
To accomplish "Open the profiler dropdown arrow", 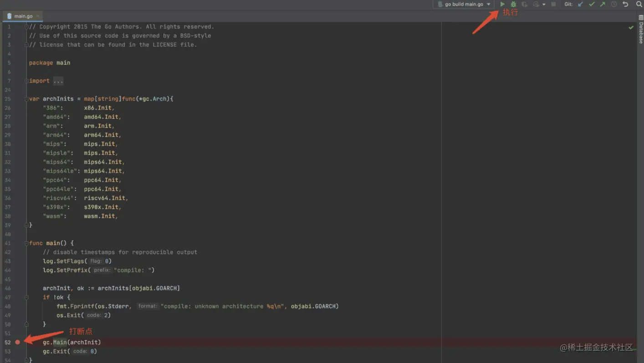I will coord(544,5).
